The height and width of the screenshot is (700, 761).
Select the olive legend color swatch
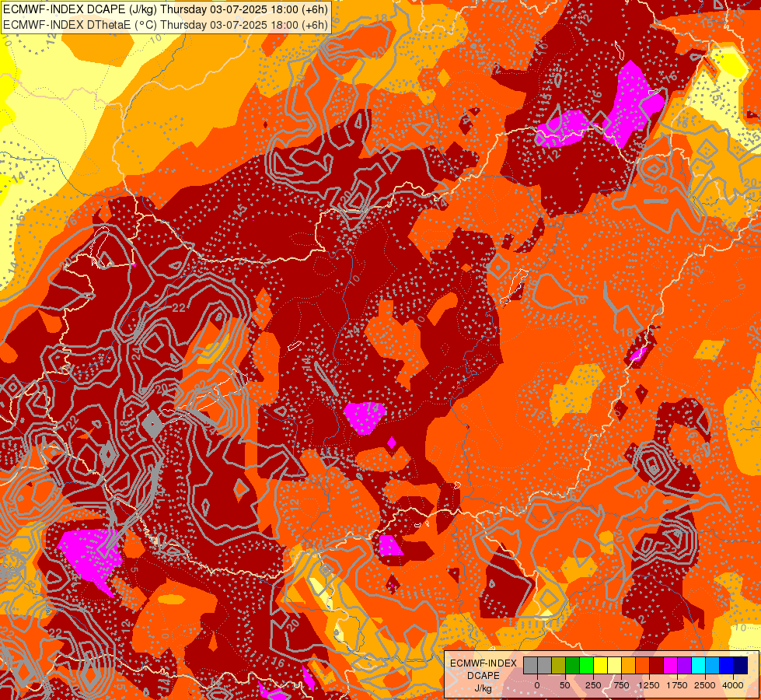coord(559,666)
